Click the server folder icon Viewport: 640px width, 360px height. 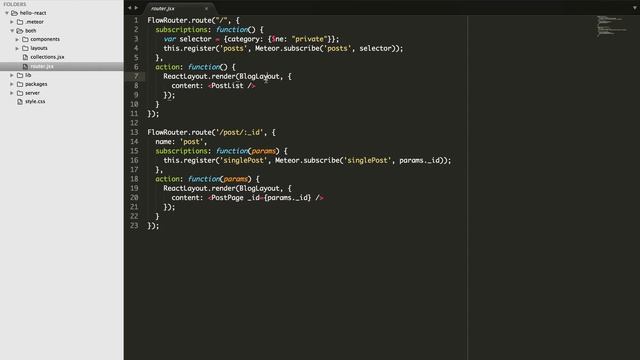20,93
